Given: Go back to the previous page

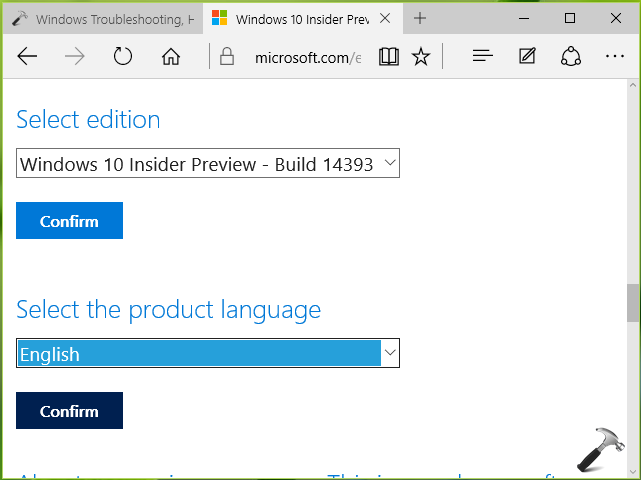Looking at the screenshot, I should 27,56.
